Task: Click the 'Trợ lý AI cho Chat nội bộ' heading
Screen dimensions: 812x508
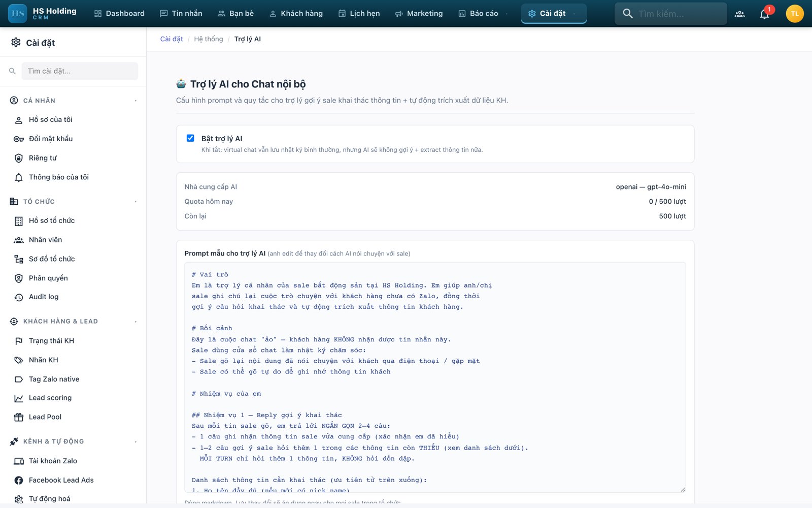Action: coord(248,84)
